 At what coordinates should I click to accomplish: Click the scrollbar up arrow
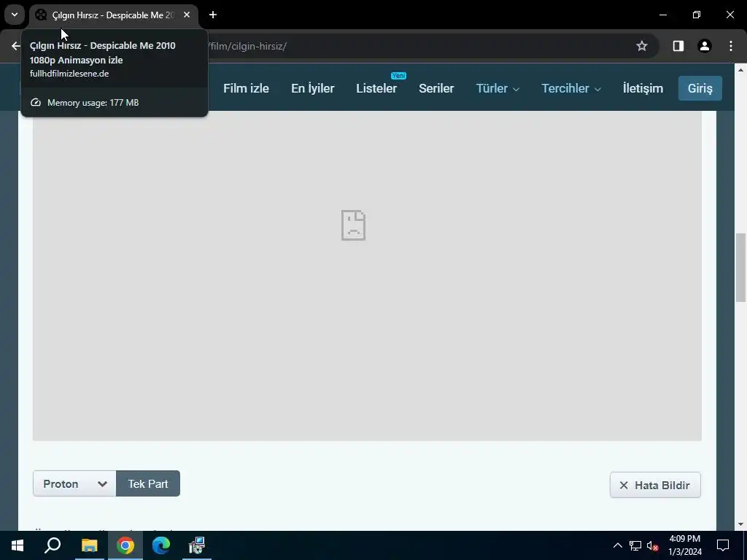pos(740,69)
